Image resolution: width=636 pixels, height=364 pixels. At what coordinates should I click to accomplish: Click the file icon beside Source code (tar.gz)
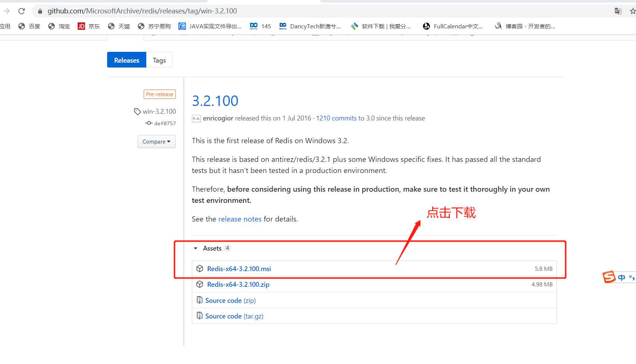200,316
